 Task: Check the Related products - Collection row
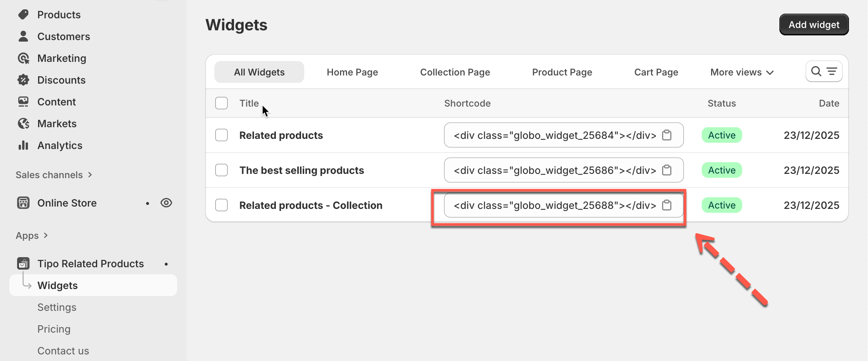point(221,205)
